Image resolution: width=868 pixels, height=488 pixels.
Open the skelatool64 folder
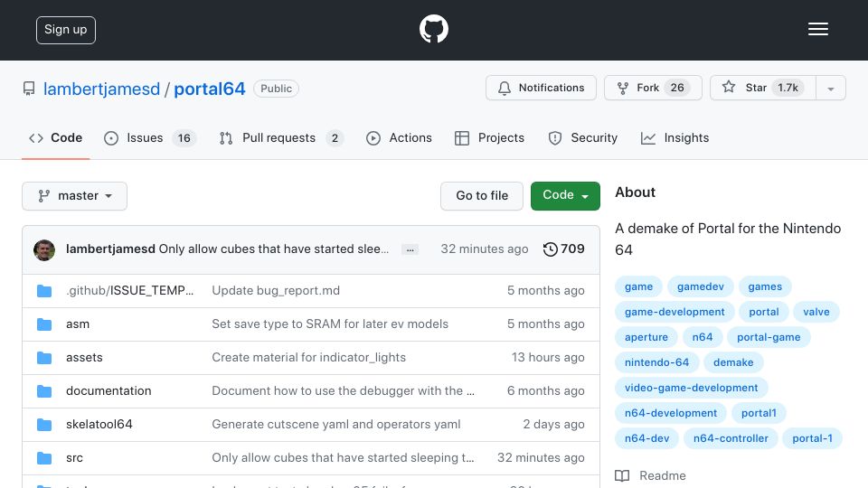click(99, 425)
